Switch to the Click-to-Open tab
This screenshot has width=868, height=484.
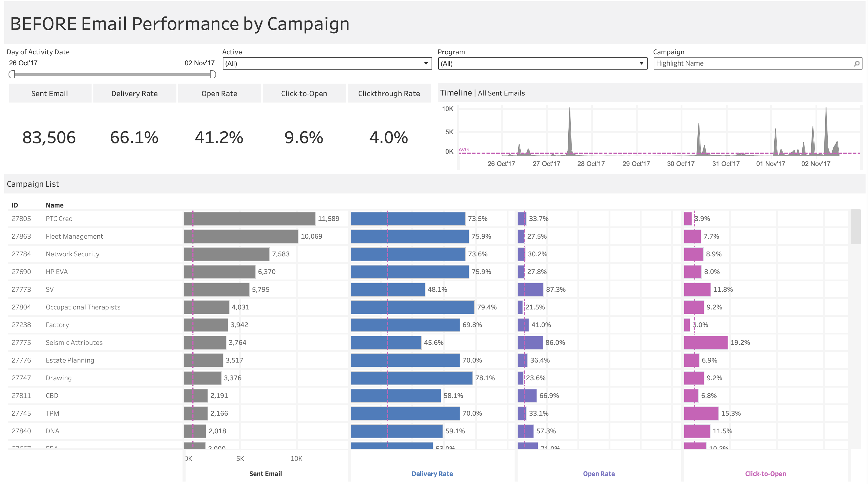304,94
